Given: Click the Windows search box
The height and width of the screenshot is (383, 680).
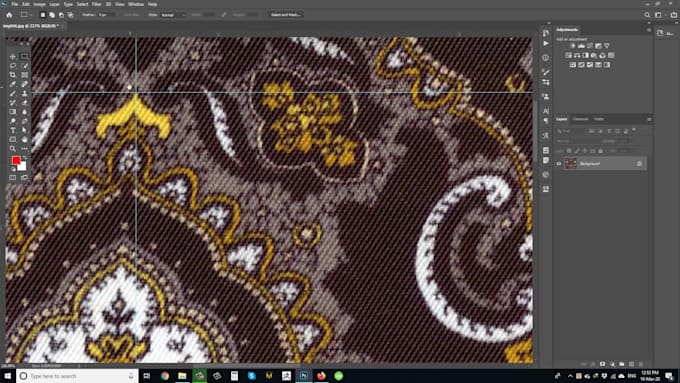Looking at the screenshot, I should (77, 376).
